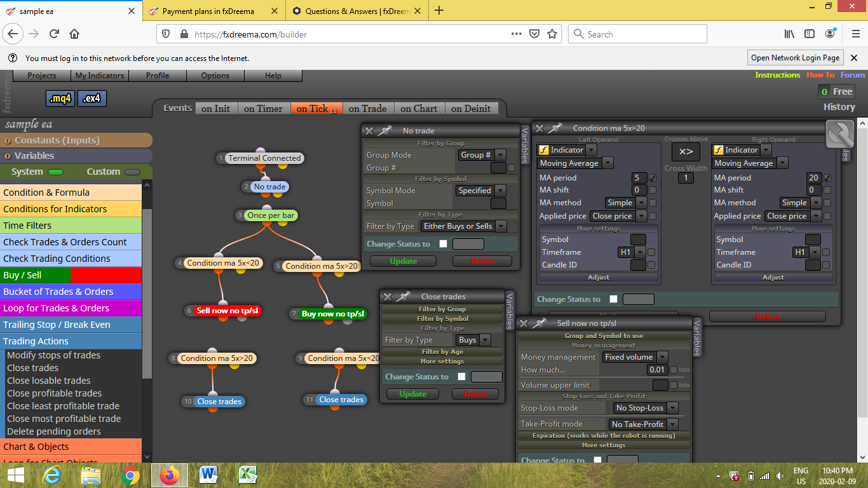The image size is (868, 488).
Task: Toggle the Custom blocks switch
Action: [132, 172]
